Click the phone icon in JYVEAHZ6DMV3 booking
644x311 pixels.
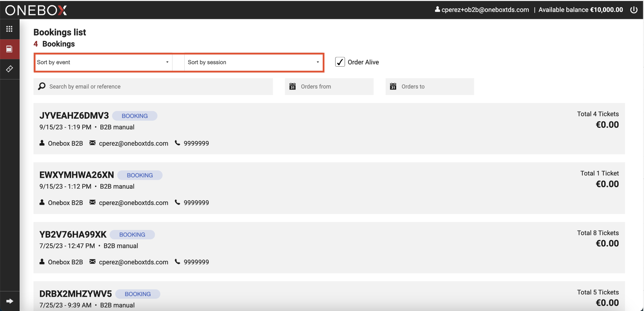point(177,143)
